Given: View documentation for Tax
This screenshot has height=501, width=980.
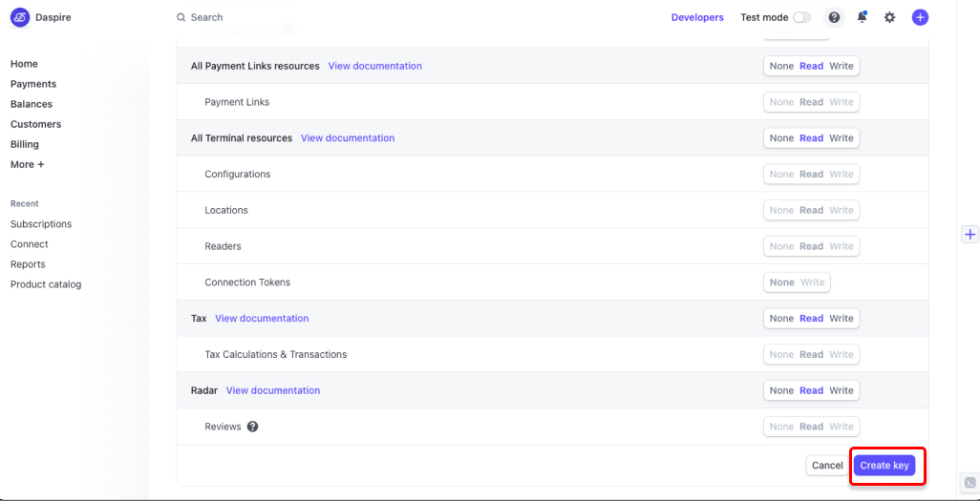Looking at the screenshot, I should click(x=262, y=319).
